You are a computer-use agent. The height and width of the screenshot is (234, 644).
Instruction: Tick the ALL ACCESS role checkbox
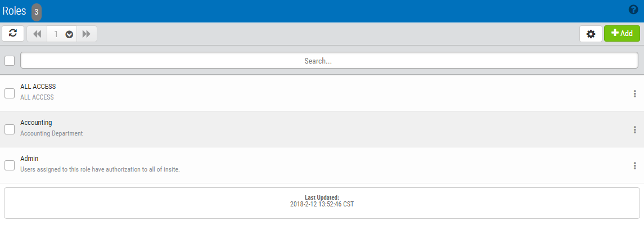(10, 93)
